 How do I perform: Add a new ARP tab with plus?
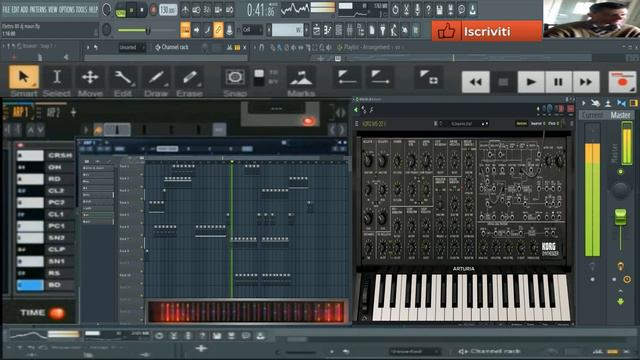tap(73, 111)
